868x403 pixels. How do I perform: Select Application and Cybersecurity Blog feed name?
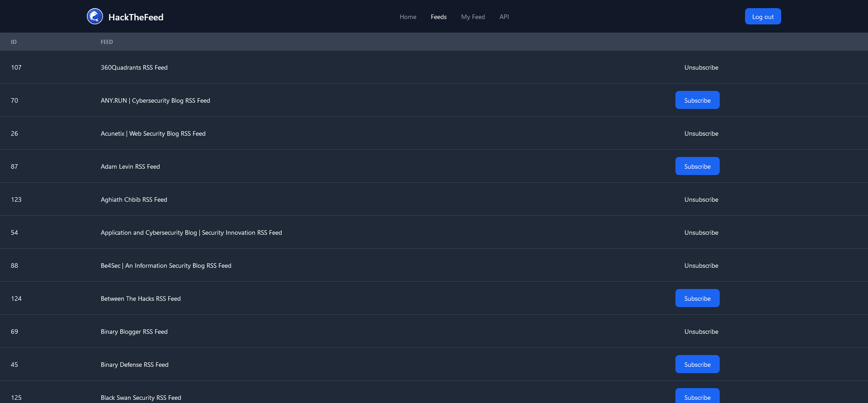click(x=191, y=232)
